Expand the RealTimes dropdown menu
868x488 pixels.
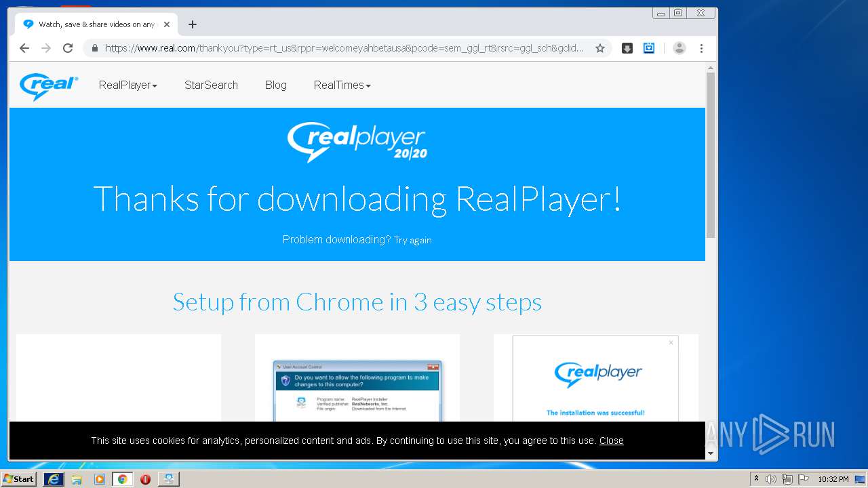342,85
